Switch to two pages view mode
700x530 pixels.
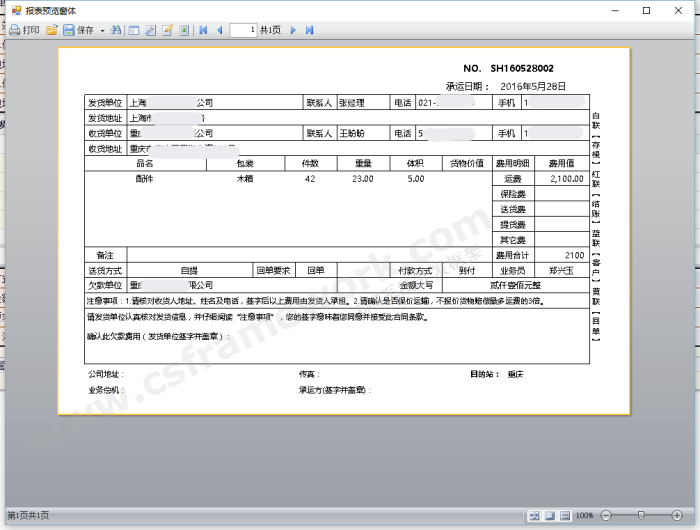coord(565,515)
